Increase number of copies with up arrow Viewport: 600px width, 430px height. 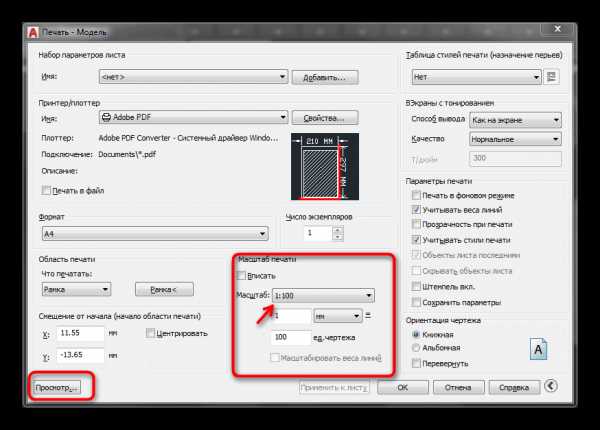coord(338,230)
